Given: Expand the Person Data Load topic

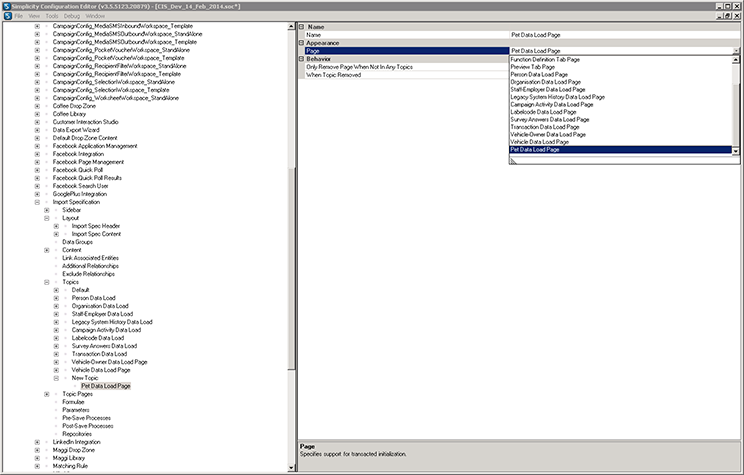Looking at the screenshot, I should point(56,298).
